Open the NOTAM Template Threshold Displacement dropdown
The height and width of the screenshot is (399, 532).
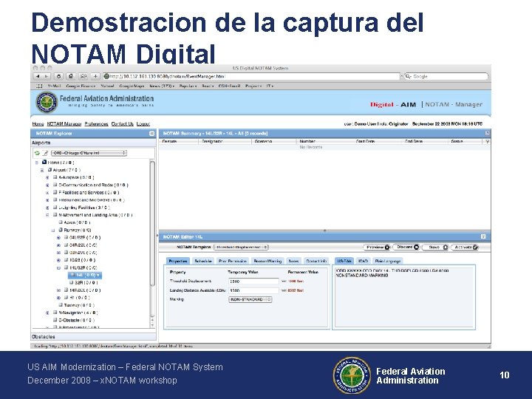[241, 247]
